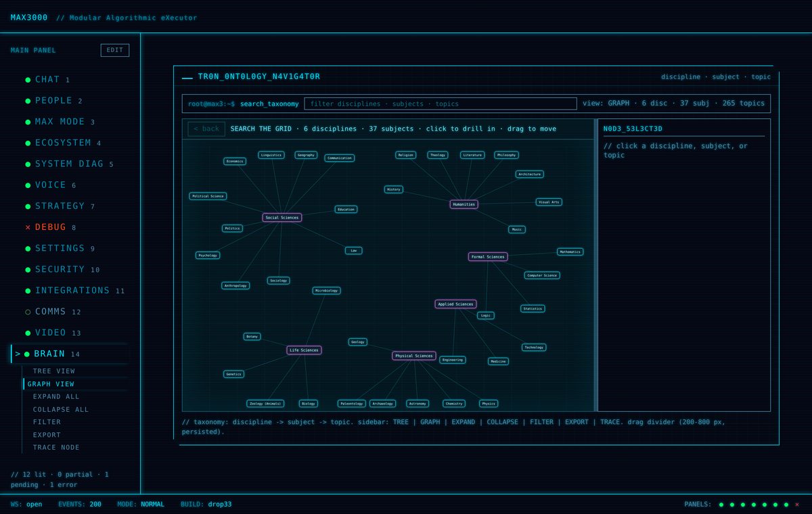The width and height of the screenshot is (812, 514).
Task: Click the Humanities discipline node
Action: pyautogui.click(x=464, y=204)
